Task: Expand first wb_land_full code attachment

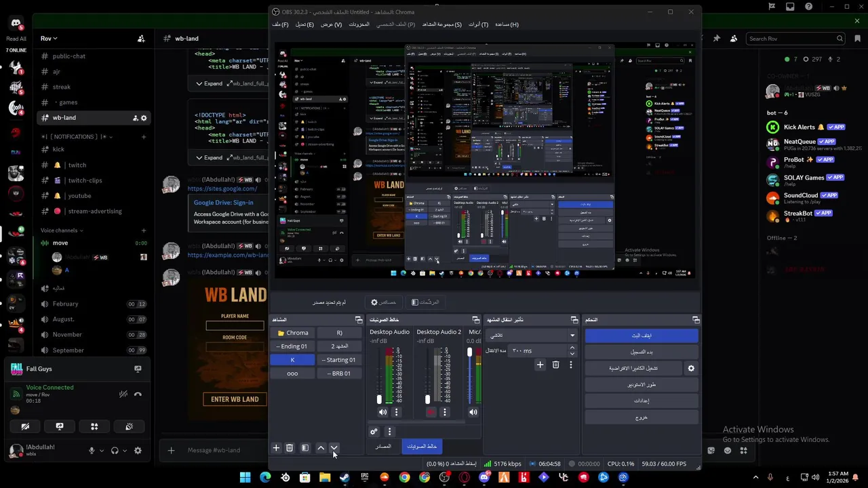Action: pyautogui.click(x=209, y=83)
